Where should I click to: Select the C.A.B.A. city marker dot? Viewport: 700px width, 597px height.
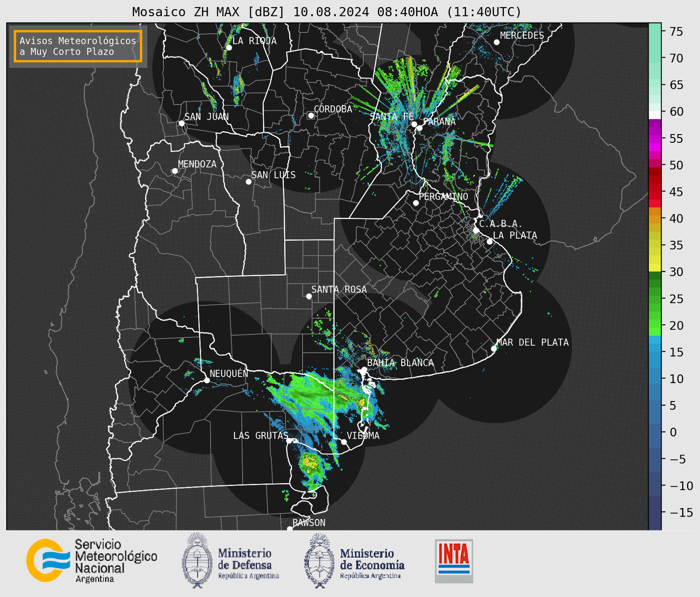coord(476,230)
